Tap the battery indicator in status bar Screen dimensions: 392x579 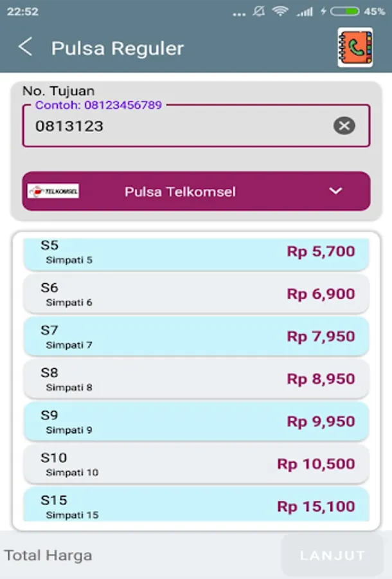[x=344, y=12]
